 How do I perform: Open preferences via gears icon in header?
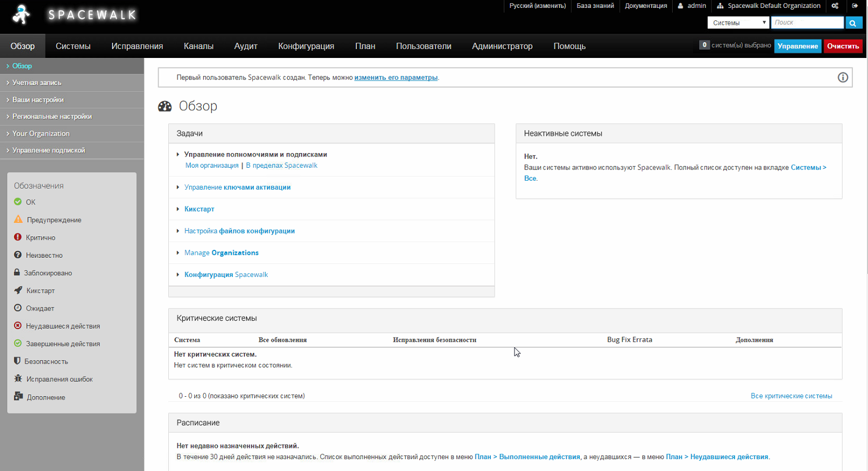coord(835,6)
